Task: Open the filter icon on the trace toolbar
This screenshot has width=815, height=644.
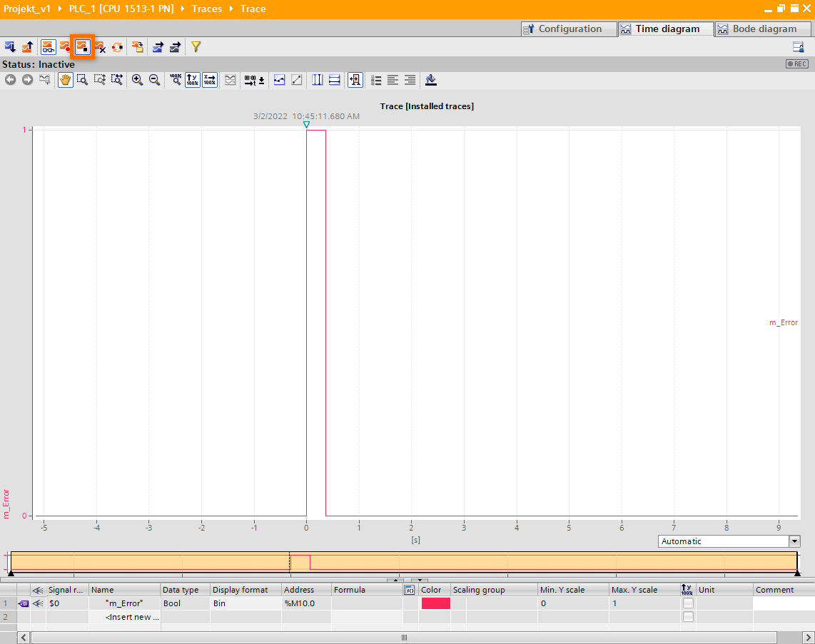Action: 194,46
